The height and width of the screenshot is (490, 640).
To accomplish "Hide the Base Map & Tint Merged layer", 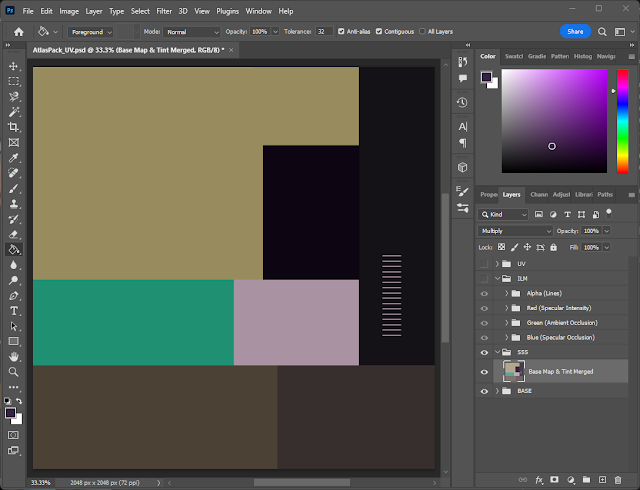I will click(x=485, y=371).
